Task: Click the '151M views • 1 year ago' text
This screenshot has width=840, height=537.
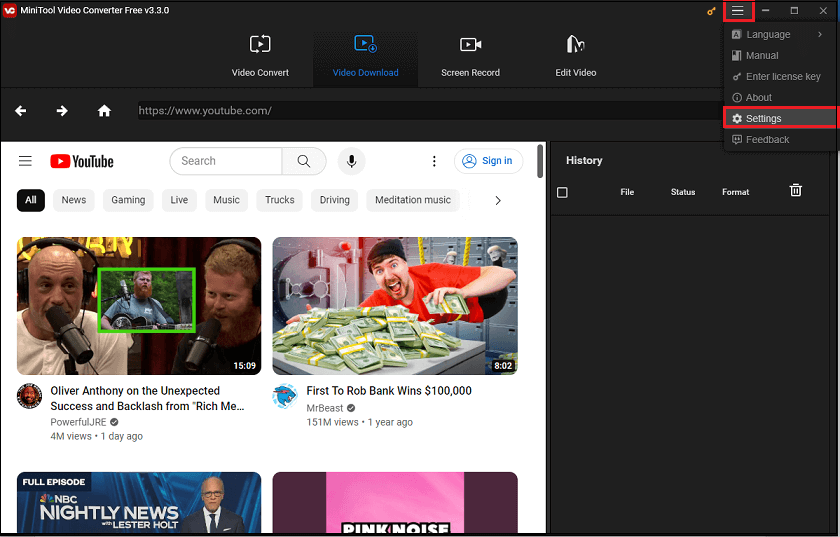Action: (x=359, y=422)
